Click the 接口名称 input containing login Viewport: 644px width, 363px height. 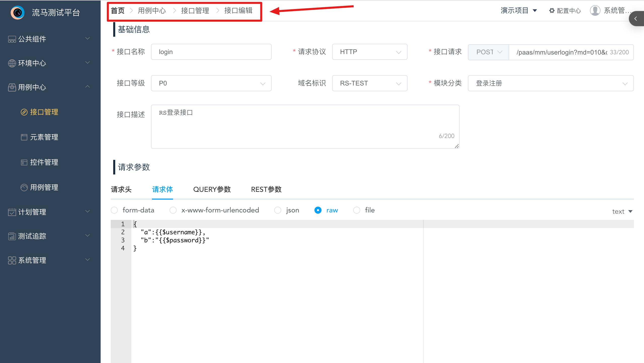pos(211,52)
